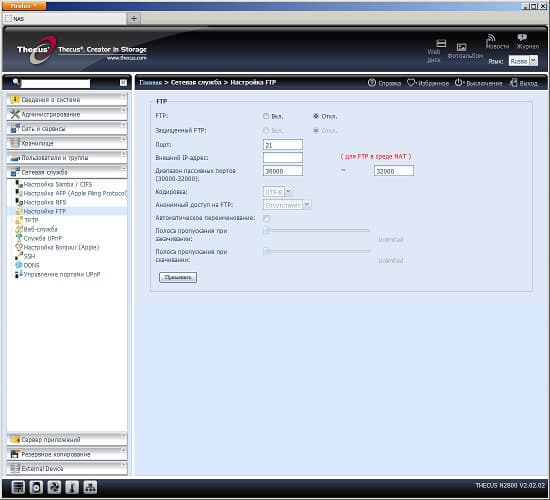This screenshot has width=550, height=500.
Task: Open Веб-служба item
Action: coord(40,229)
